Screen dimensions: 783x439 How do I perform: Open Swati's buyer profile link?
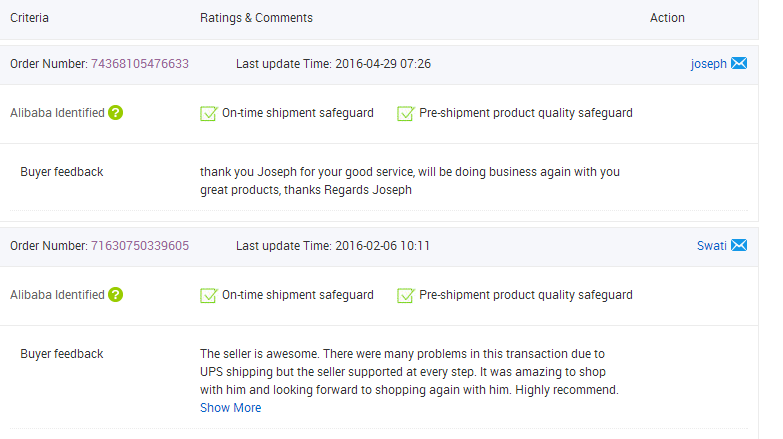click(x=712, y=246)
